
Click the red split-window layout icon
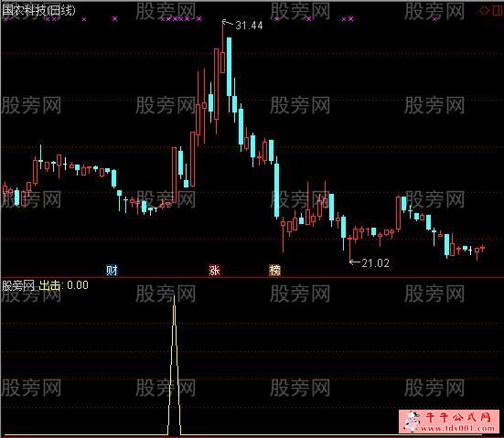498,11
